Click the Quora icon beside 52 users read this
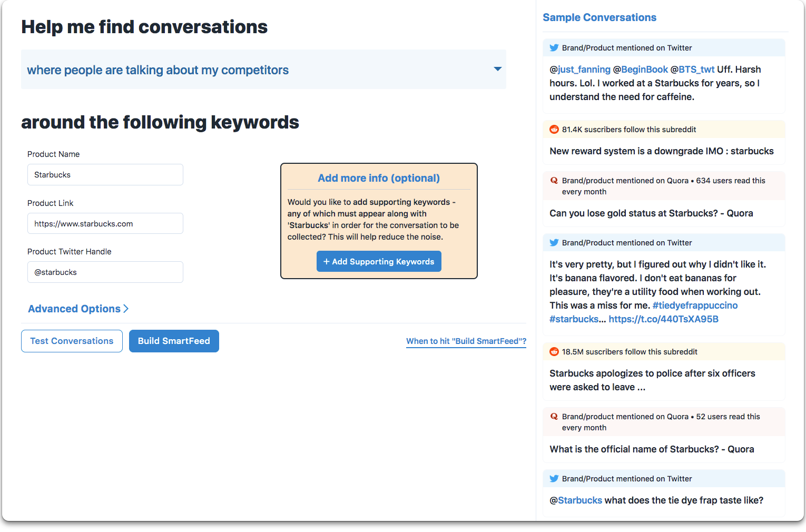806x532 pixels. coord(554,417)
